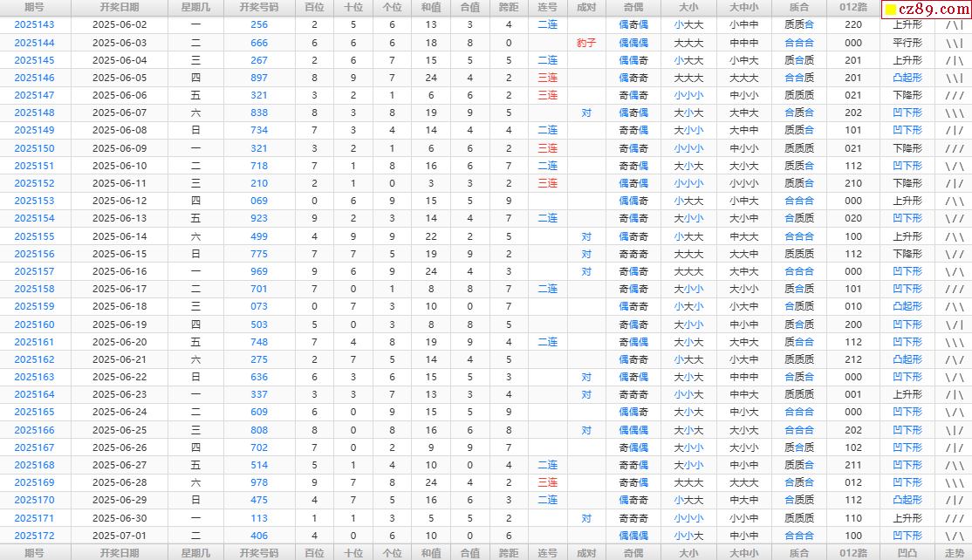
Task: Click winning number 897
Action: 259,78
